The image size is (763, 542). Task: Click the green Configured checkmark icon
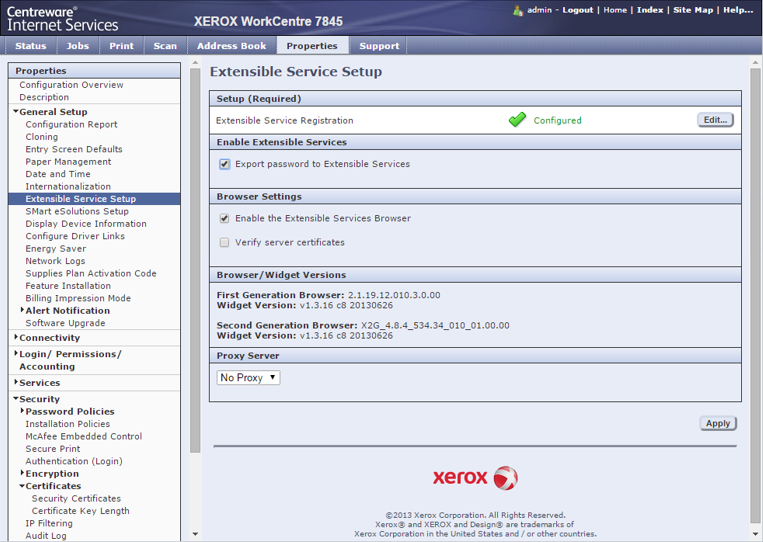pos(516,120)
